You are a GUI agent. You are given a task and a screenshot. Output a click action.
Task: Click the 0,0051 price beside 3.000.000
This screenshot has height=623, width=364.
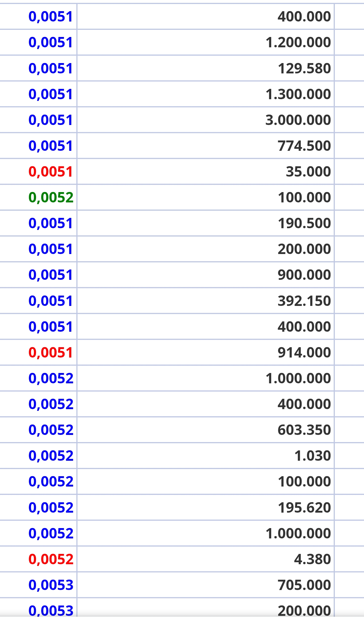50,120
